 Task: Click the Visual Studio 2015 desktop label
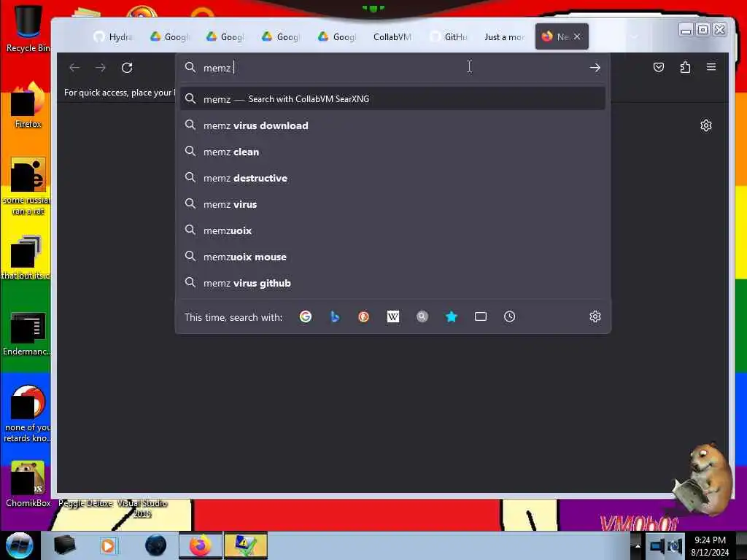pos(142,508)
